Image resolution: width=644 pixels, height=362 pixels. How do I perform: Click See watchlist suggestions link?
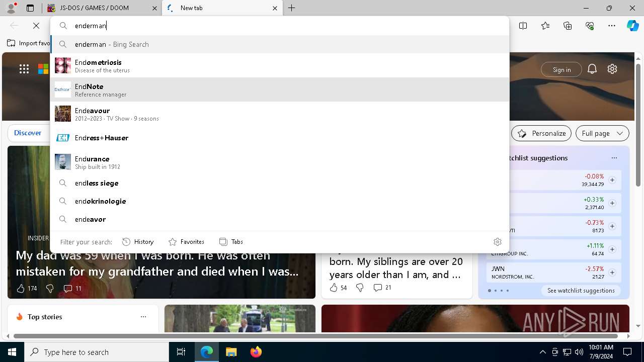[x=581, y=291]
